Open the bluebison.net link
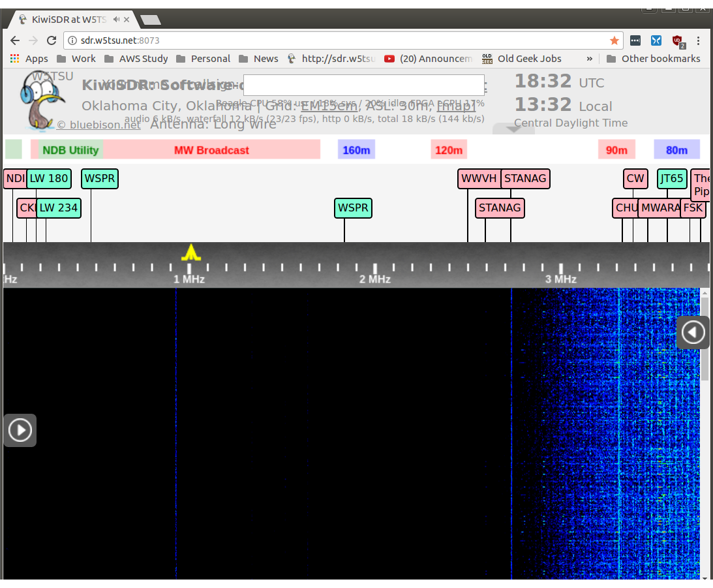Image resolution: width=713 pixels, height=588 pixels. (x=99, y=125)
